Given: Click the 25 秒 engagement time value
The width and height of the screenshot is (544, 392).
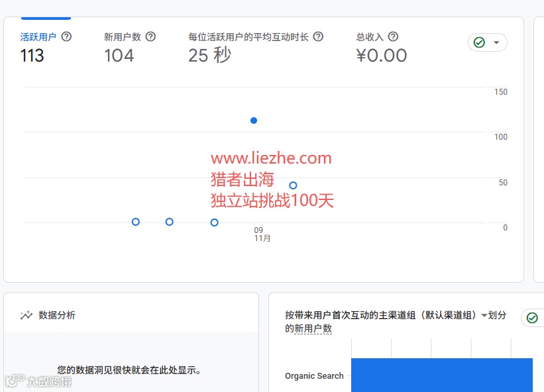Looking at the screenshot, I should (x=209, y=56).
